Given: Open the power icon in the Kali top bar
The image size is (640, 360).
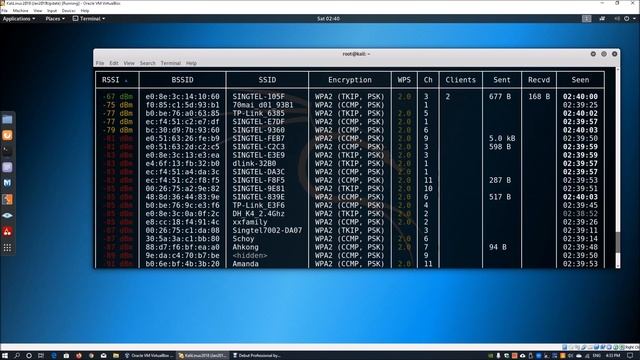Looking at the screenshot, I should coord(627,19).
